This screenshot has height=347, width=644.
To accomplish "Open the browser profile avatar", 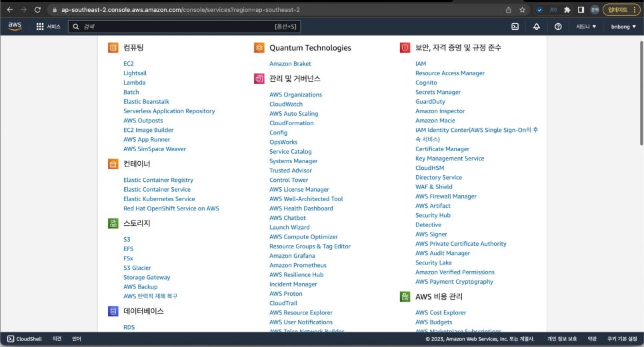I will click(594, 10).
